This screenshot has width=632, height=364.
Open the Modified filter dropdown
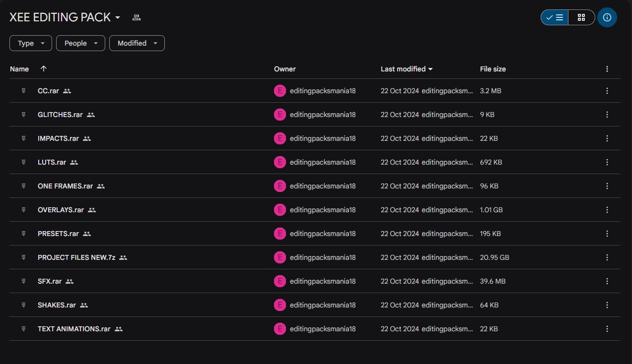click(137, 43)
